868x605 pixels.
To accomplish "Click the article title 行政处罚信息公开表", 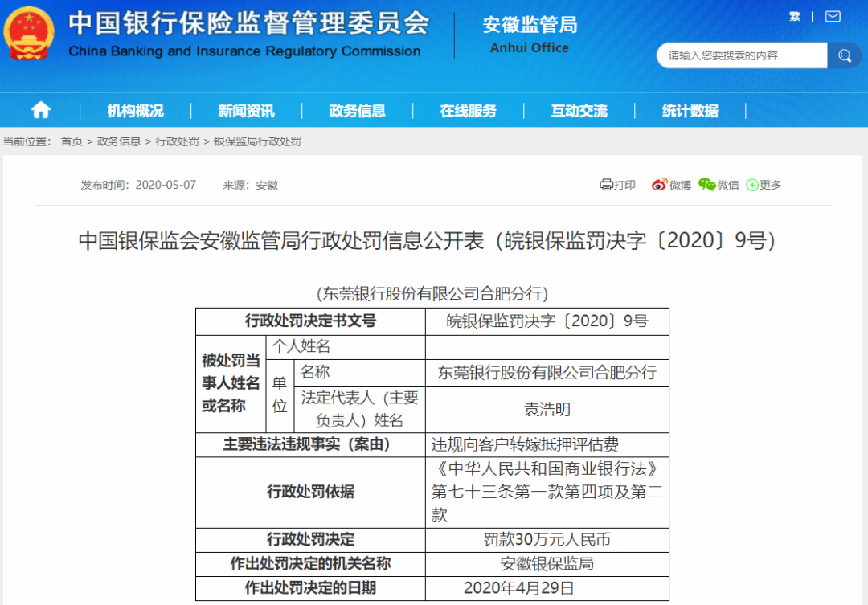I will [427, 240].
